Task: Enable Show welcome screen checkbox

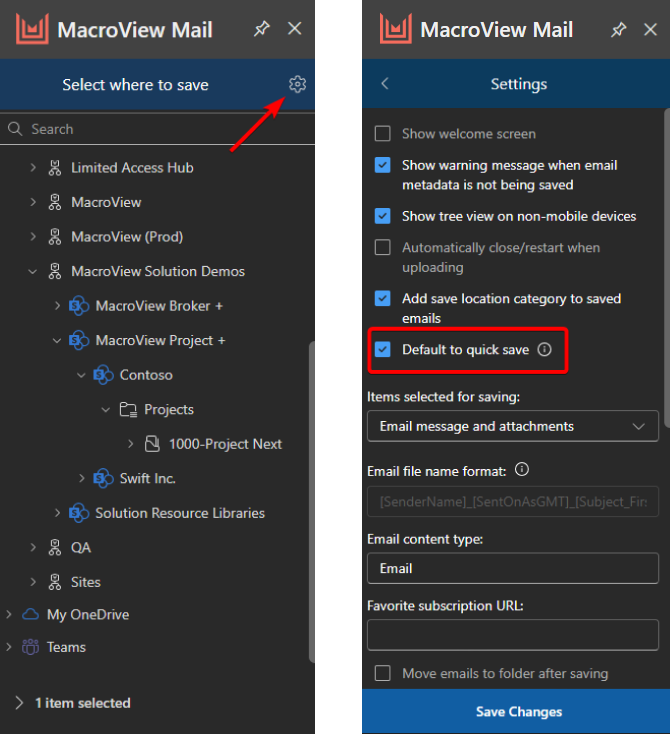Action: pos(383,133)
